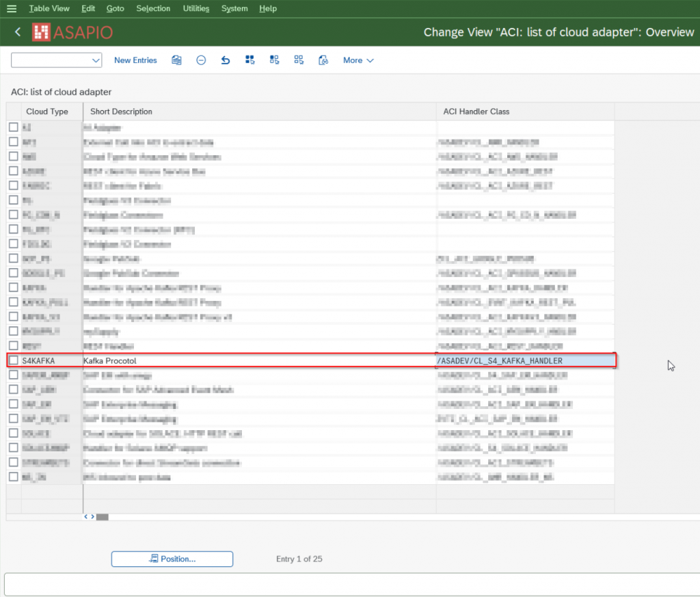The width and height of the screenshot is (700, 597).
Task: Click the Undo Change arrow icon
Action: (225, 60)
